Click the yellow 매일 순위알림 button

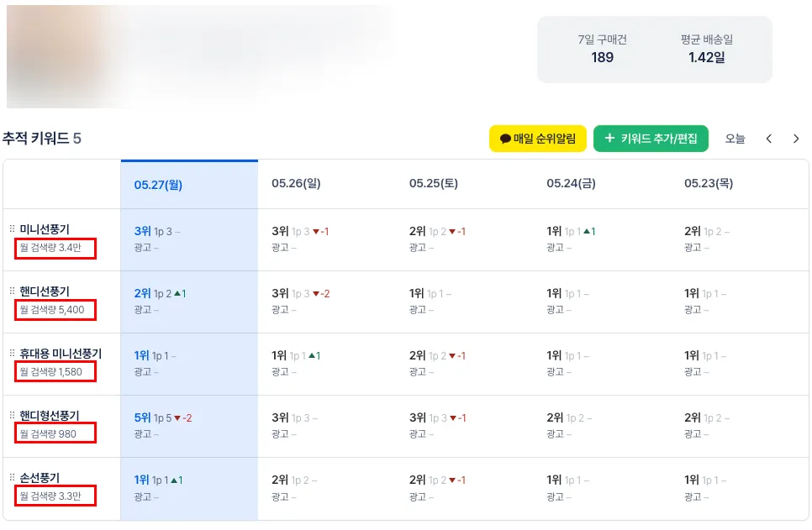(537, 139)
